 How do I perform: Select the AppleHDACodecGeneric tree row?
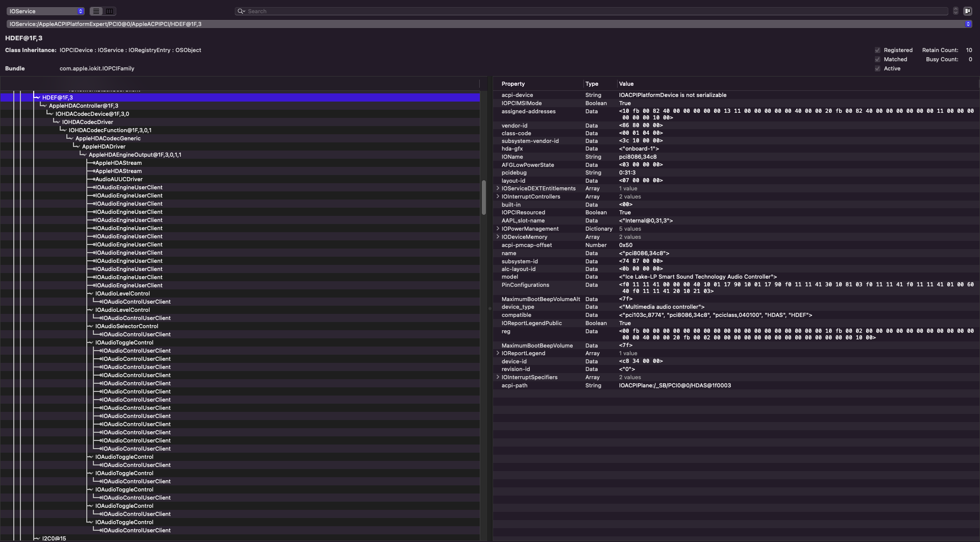point(240,138)
